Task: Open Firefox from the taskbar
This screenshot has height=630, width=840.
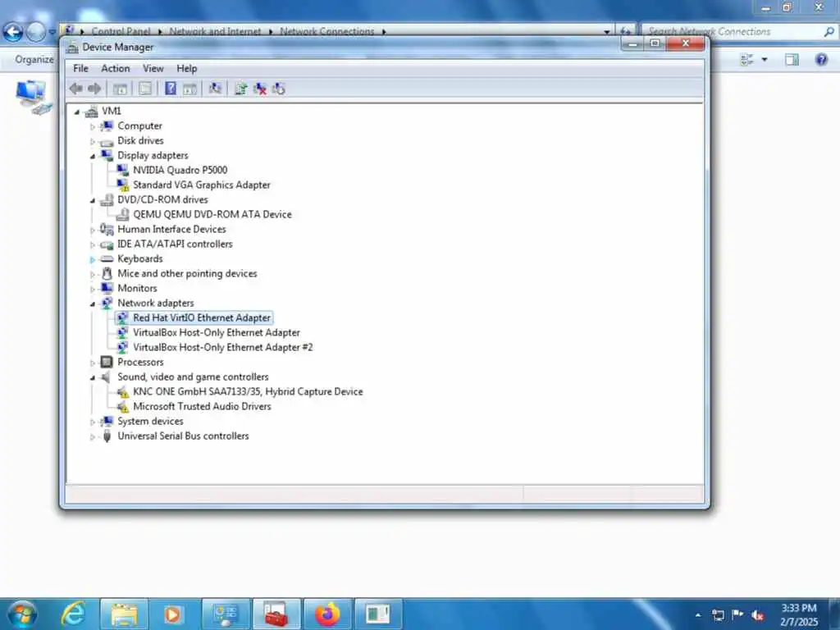Action: click(x=327, y=614)
